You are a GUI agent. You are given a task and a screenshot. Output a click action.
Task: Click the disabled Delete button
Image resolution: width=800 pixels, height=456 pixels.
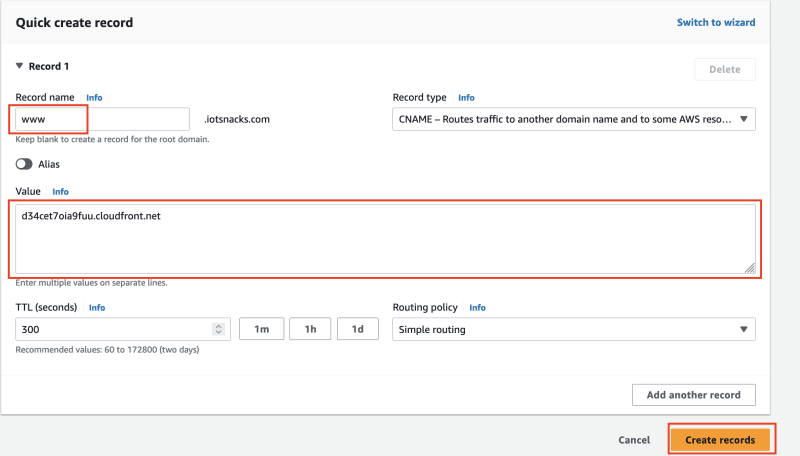724,69
